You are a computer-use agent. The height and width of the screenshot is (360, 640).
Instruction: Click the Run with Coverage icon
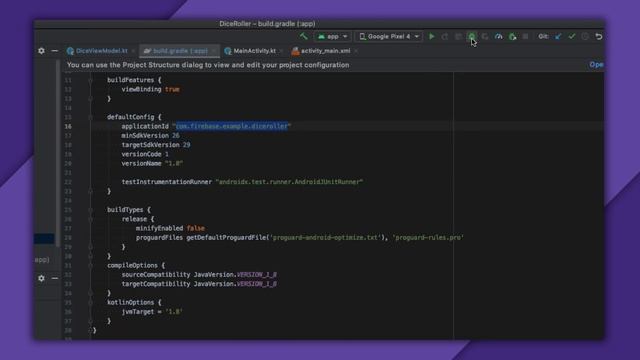point(485,36)
